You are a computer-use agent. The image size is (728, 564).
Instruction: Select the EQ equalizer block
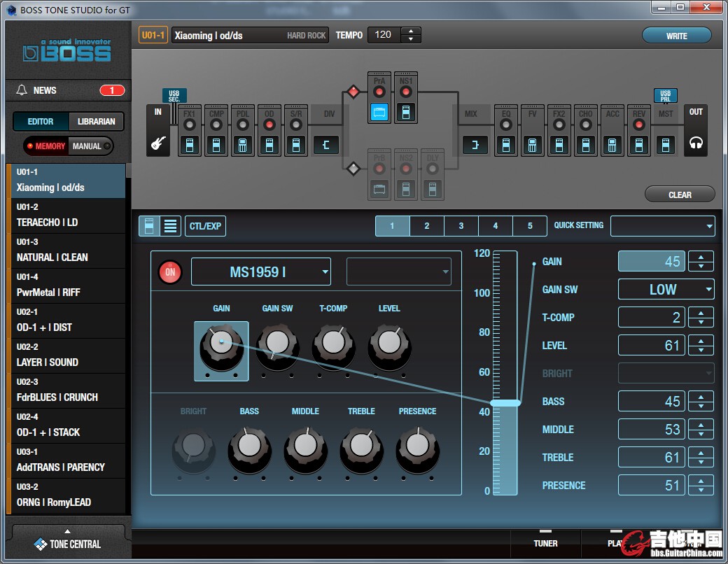(506, 130)
